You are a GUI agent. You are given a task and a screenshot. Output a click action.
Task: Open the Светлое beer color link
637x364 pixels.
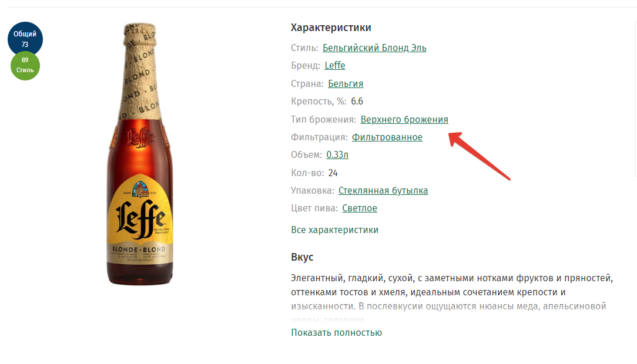360,208
